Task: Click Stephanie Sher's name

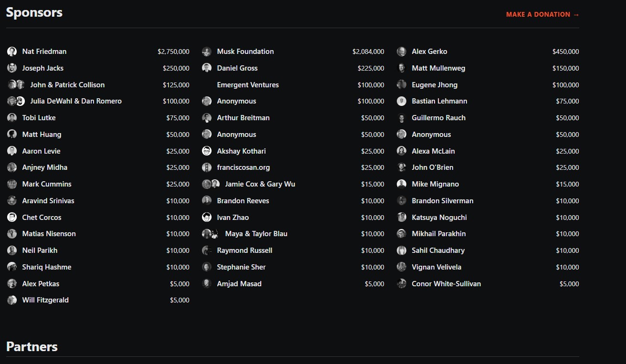Action: 241,267
